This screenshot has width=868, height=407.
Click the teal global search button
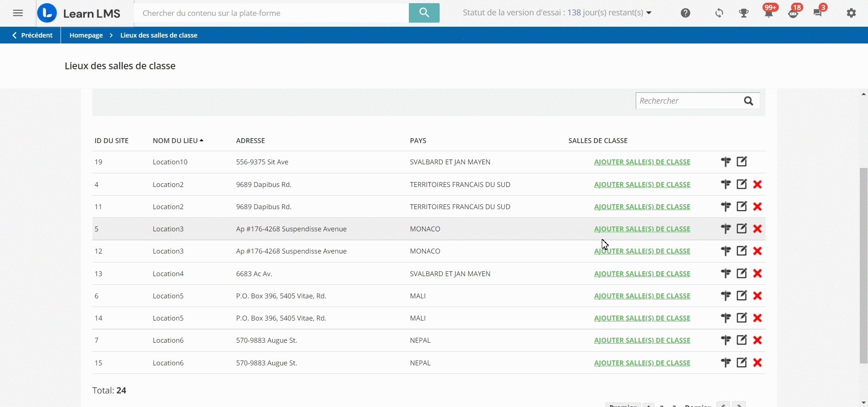[424, 13]
